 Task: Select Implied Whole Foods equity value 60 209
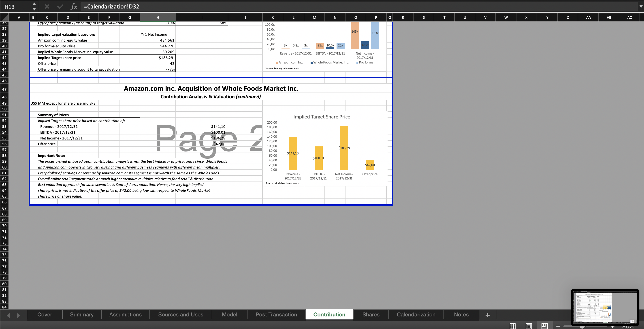[x=158, y=52]
